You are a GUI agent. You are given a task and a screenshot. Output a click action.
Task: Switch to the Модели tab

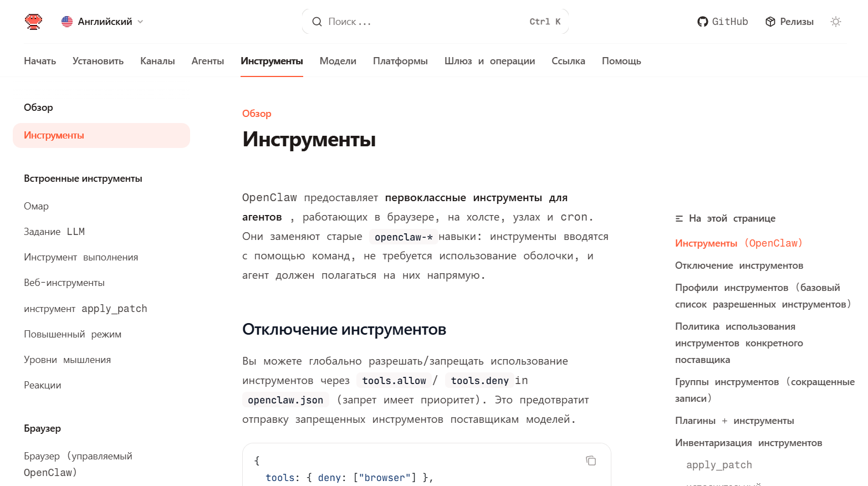[x=338, y=61]
